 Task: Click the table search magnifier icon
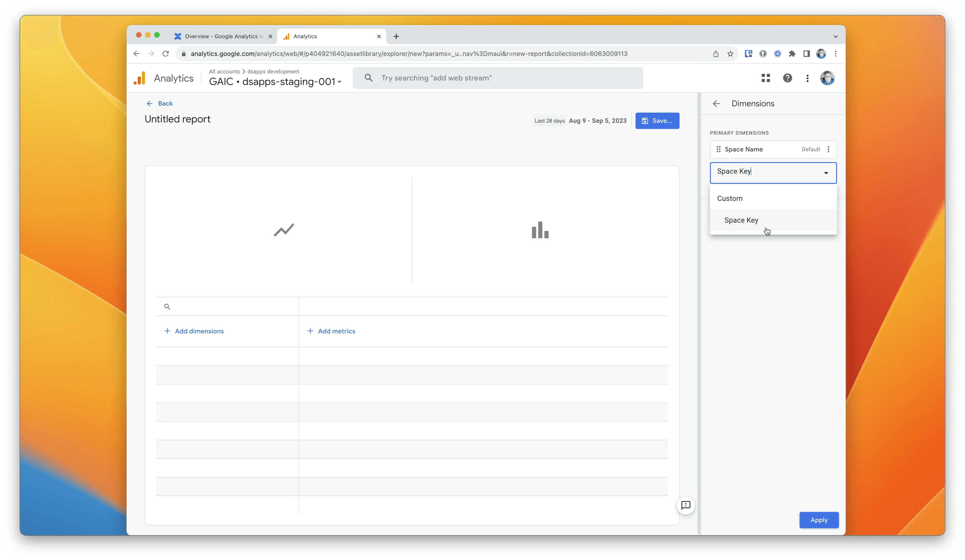pos(167,307)
